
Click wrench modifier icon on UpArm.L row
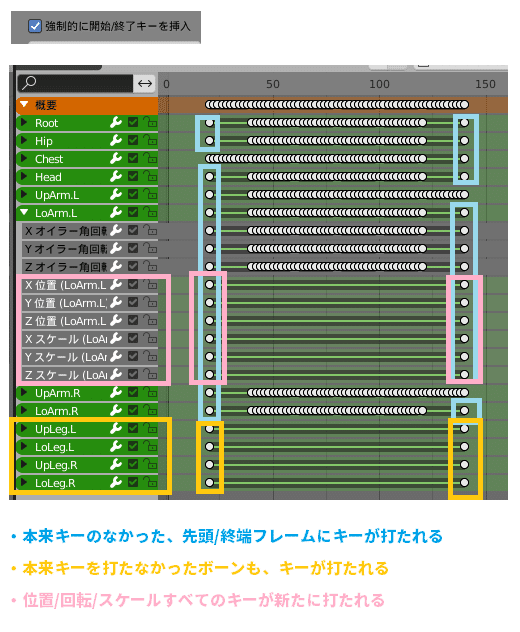tap(116, 194)
